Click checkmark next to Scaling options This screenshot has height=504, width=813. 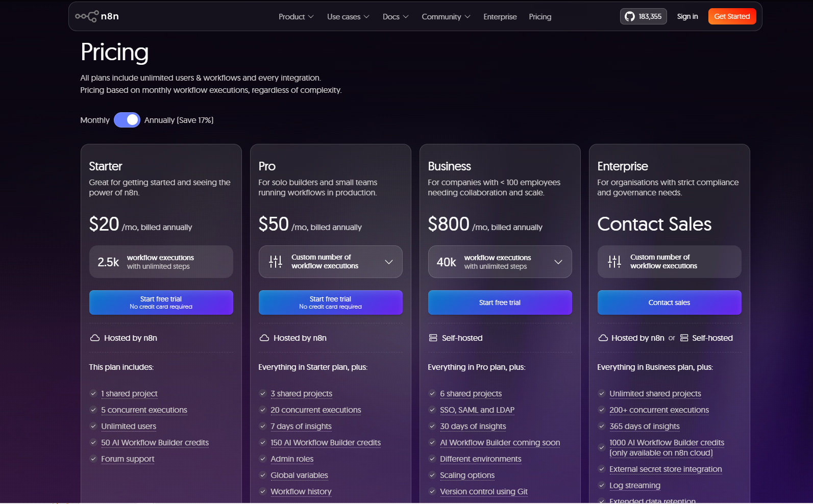(x=432, y=475)
